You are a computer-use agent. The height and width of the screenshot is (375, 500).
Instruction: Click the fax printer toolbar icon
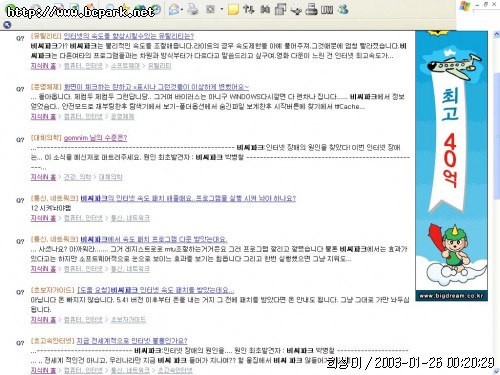click(x=311, y=9)
